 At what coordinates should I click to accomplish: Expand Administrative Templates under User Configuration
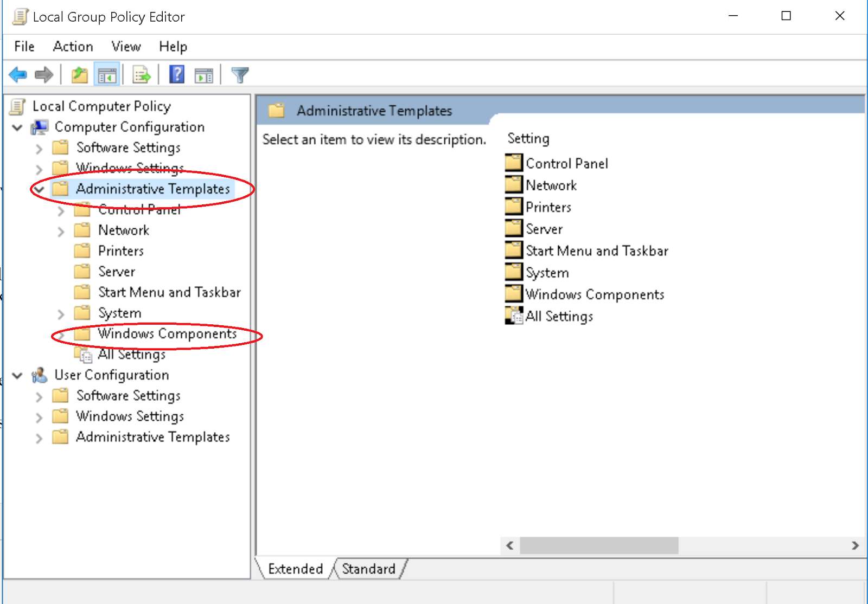pyautogui.click(x=39, y=438)
